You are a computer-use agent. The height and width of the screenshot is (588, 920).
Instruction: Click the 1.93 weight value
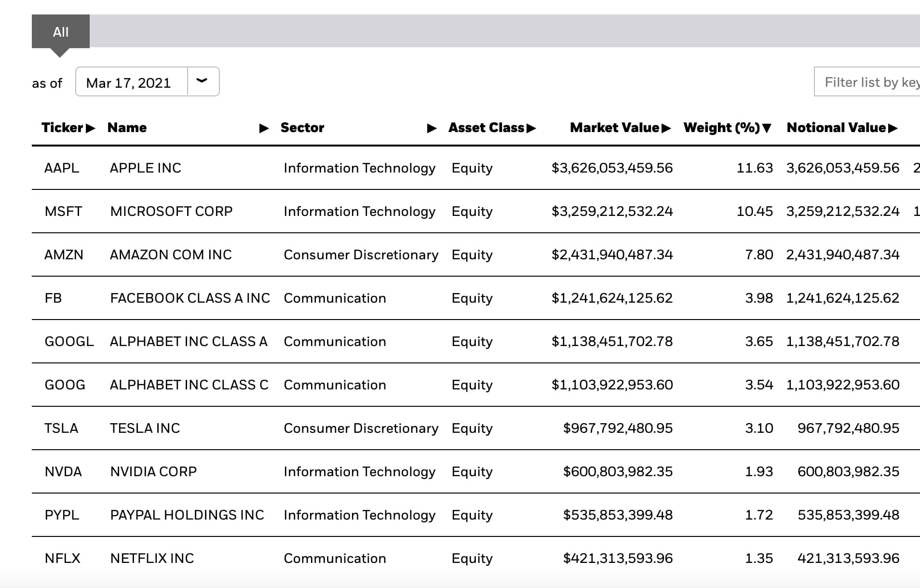[759, 472]
